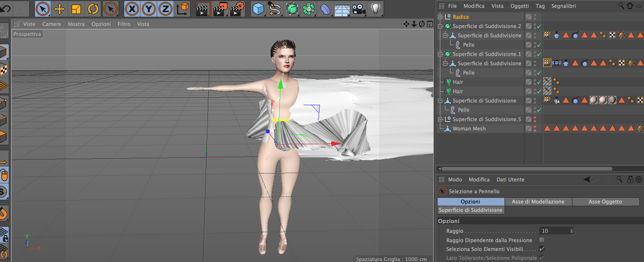Uncheck Seleziona Solo Elementi Visibili
644x262 pixels.
pos(542,249)
